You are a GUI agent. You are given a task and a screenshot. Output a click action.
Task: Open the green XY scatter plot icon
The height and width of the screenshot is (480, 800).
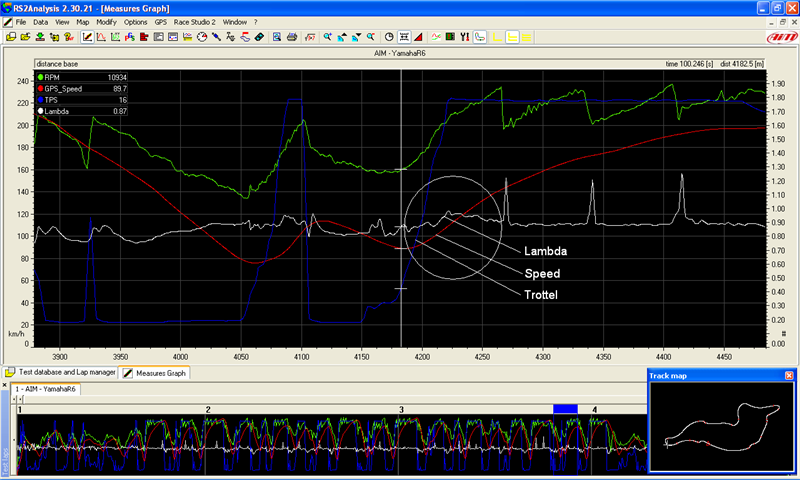tap(115, 37)
